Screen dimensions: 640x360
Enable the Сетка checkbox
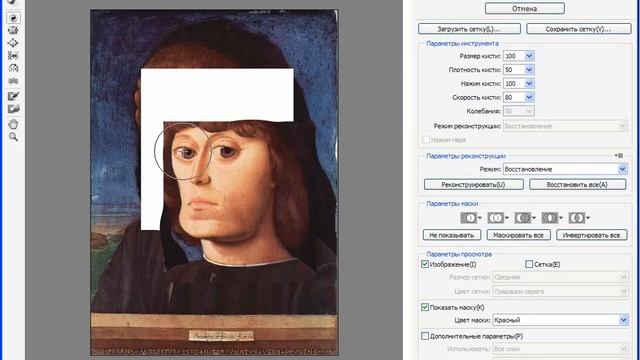click(x=529, y=264)
